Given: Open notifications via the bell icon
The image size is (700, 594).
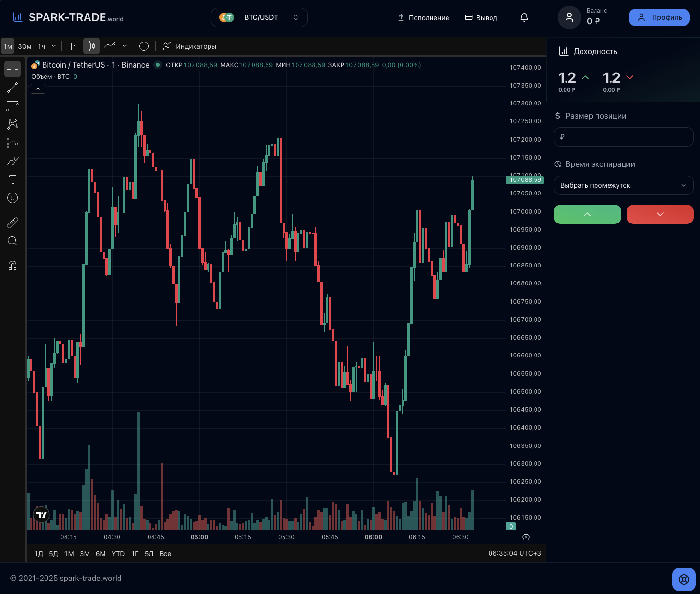Looking at the screenshot, I should point(524,17).
